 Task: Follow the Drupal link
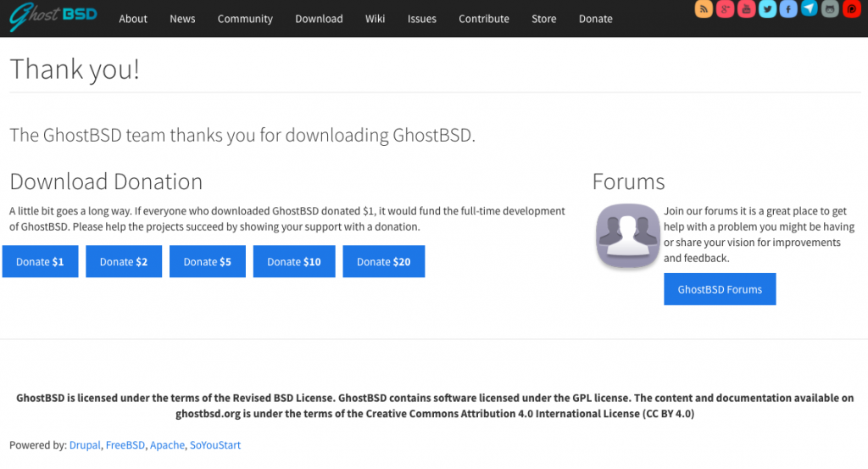85,445
